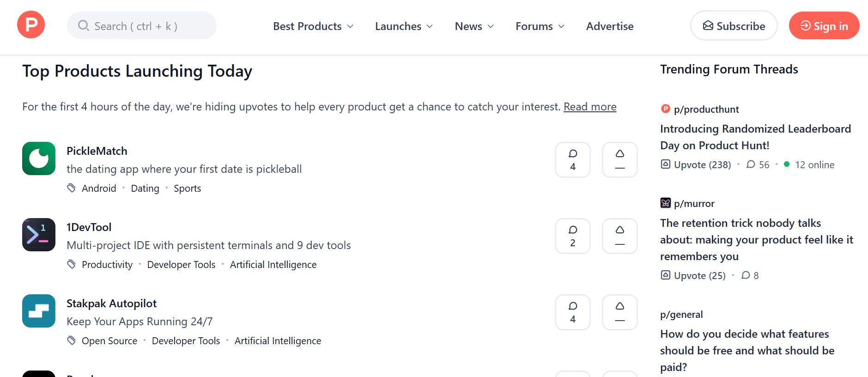Open comments for PickleMatch
Screen dimensions: 868x377
572,160
